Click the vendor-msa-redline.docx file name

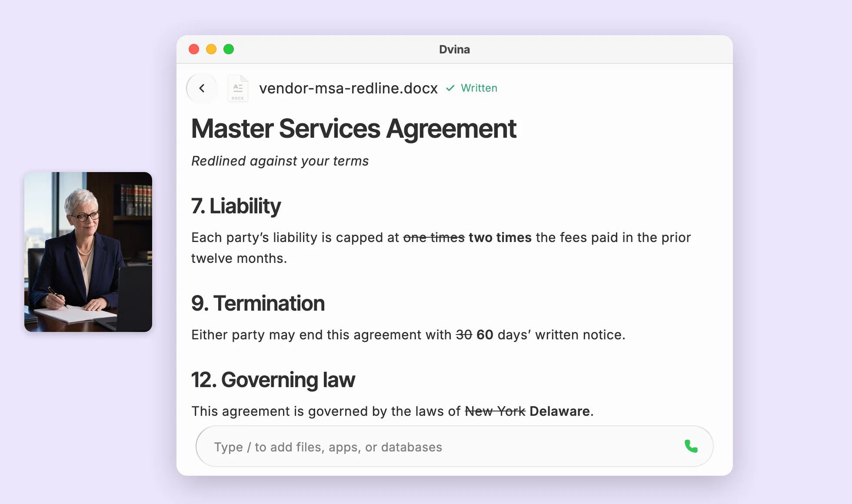coord(348,88)
